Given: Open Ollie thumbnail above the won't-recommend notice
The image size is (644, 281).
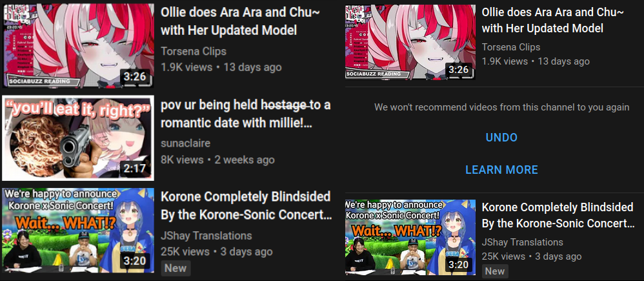Looking at the screenshot, I should click(410, 42).
